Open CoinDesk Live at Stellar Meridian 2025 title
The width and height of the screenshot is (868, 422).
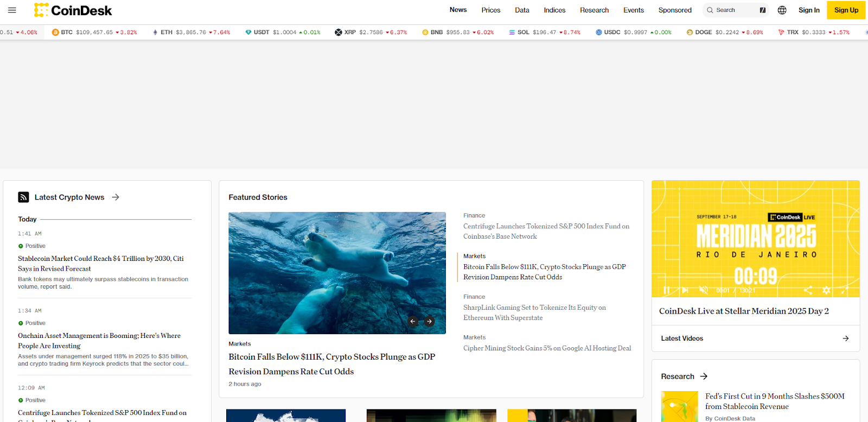(744, 311)
